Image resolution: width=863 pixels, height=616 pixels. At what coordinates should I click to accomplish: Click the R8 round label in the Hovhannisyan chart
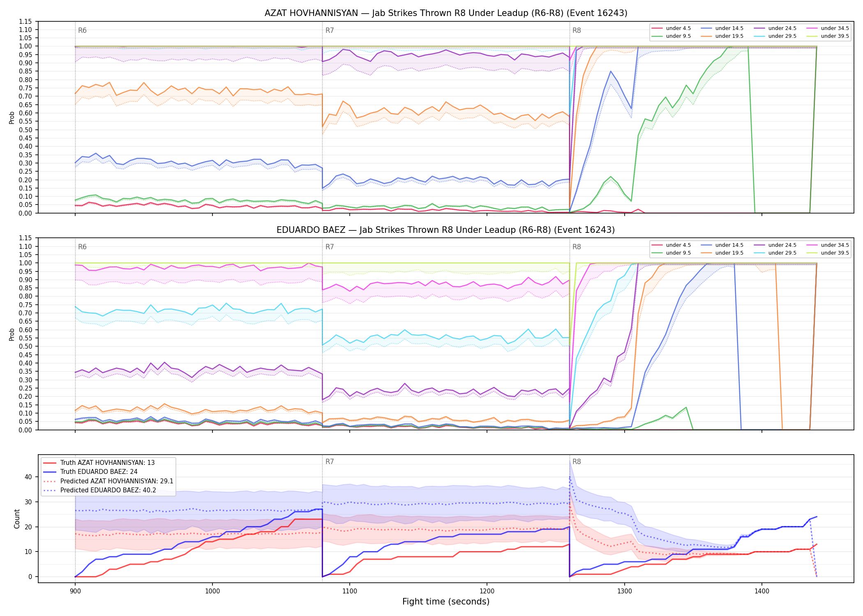tap(577, 30)
